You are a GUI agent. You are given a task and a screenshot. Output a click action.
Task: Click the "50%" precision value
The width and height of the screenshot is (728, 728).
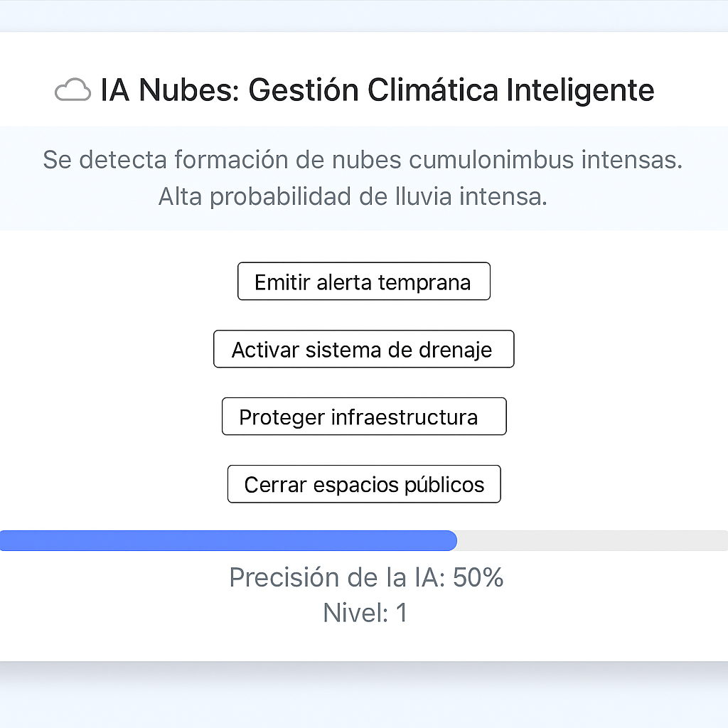478,577
